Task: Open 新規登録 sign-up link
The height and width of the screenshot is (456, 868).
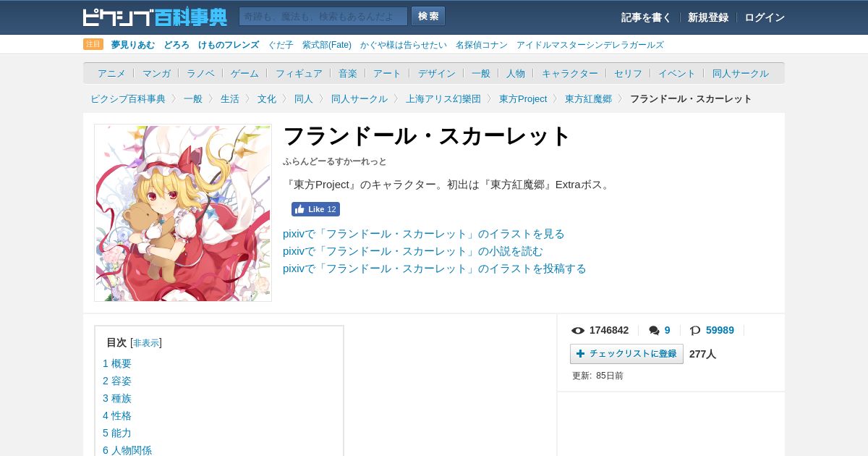Action: click(708, 17)
